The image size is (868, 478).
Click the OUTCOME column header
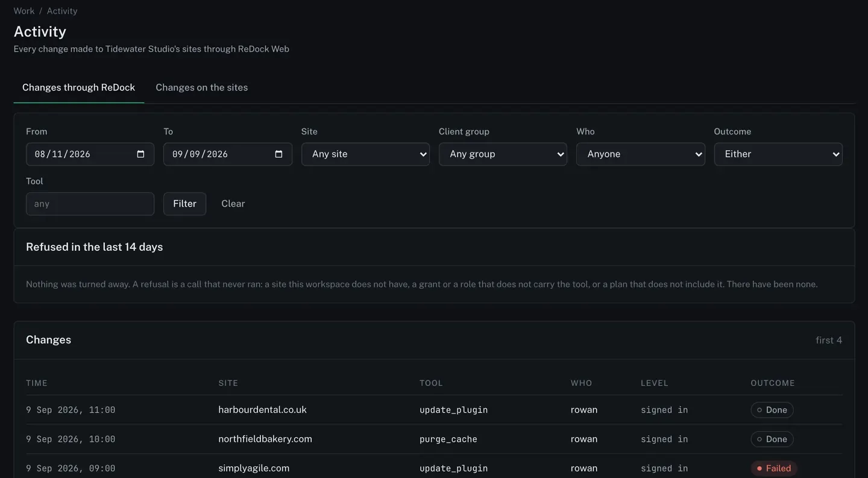coord(773,383)
